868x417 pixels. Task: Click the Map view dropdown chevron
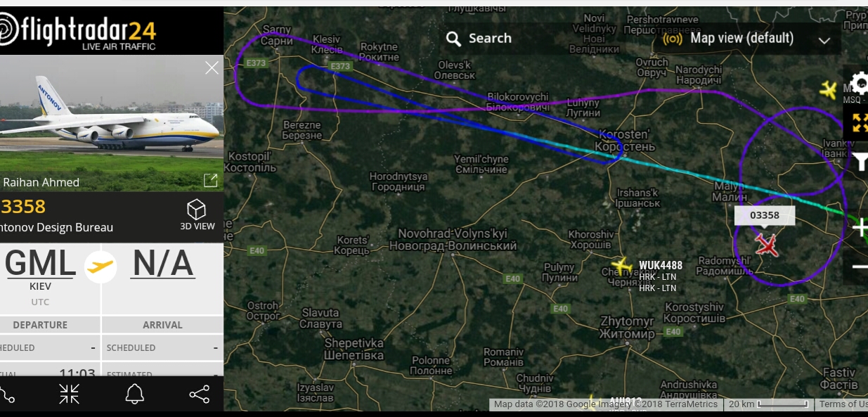(824, 40)
